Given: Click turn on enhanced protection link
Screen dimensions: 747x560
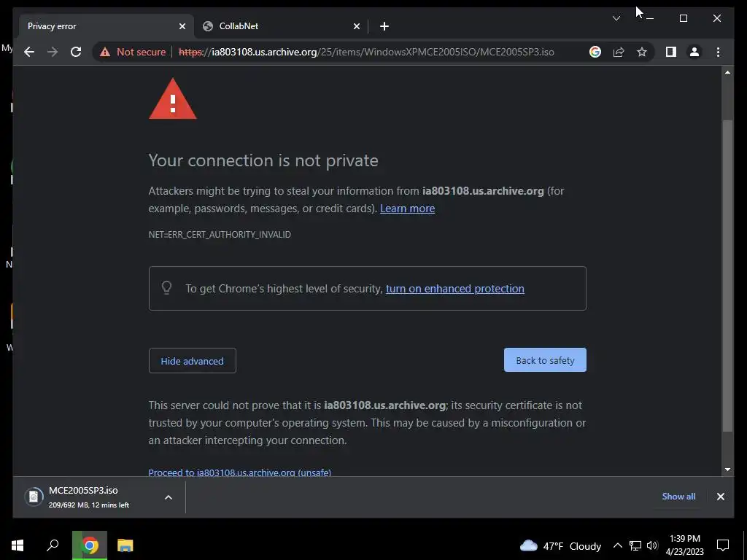Looking at the screenshot, I should pyautogui.click(x=455, y=289).
